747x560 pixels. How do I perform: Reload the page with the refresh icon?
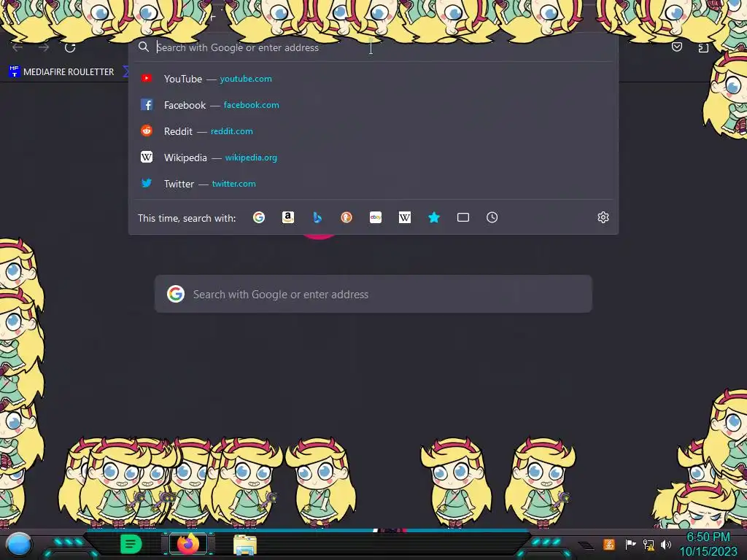(70, 47)
